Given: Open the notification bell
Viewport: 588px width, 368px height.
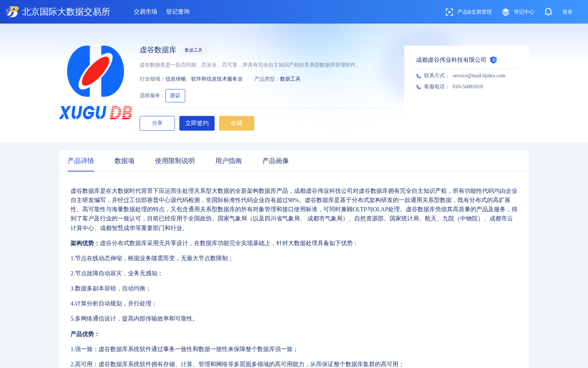Looking at the screenshot, I should (548, 12).
